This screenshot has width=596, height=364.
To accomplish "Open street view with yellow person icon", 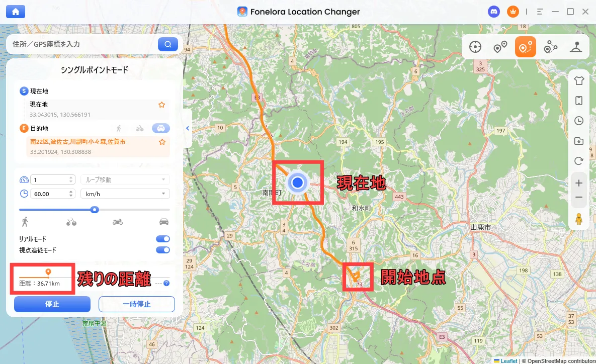I will [x=578, y=219].
